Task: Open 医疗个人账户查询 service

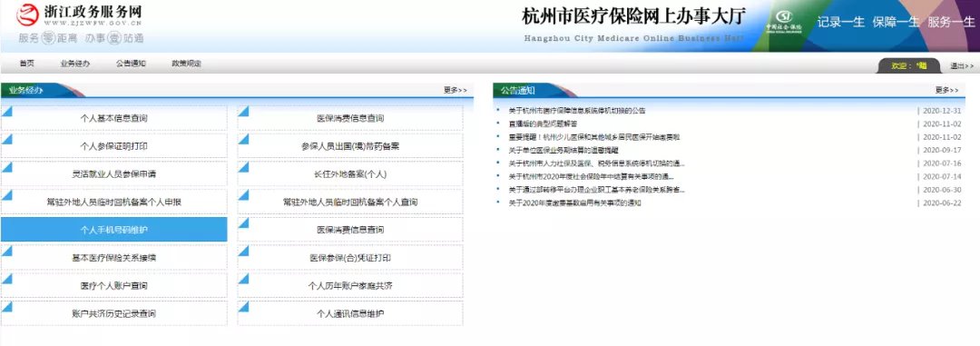Action: click(114, 285)
